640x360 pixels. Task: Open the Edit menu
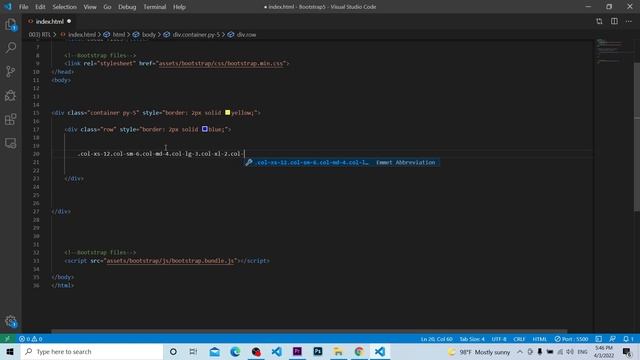[x=40, y=7]
